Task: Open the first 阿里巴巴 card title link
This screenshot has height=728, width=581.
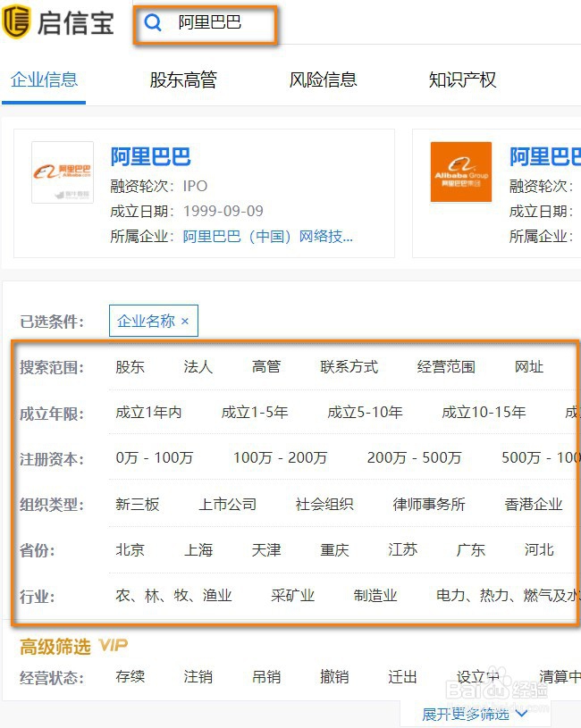Action: [150, 156]
